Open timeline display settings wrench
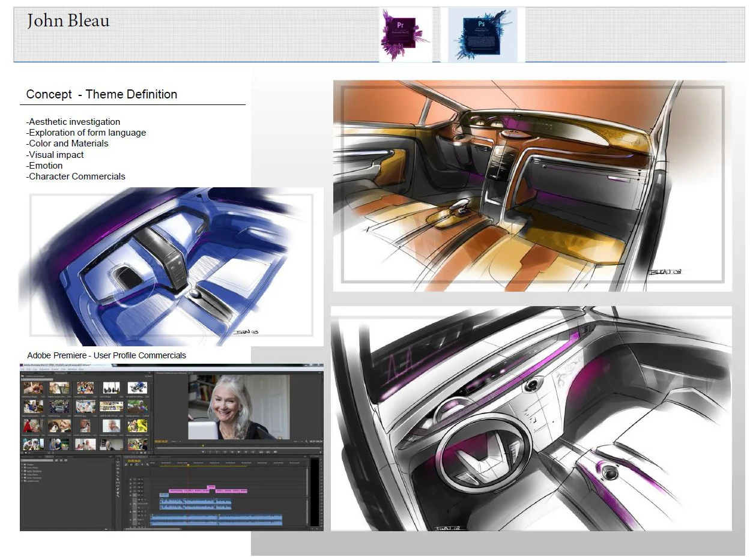Image resolution: width=750 pixels, height=560 pixels. (148, 465)
